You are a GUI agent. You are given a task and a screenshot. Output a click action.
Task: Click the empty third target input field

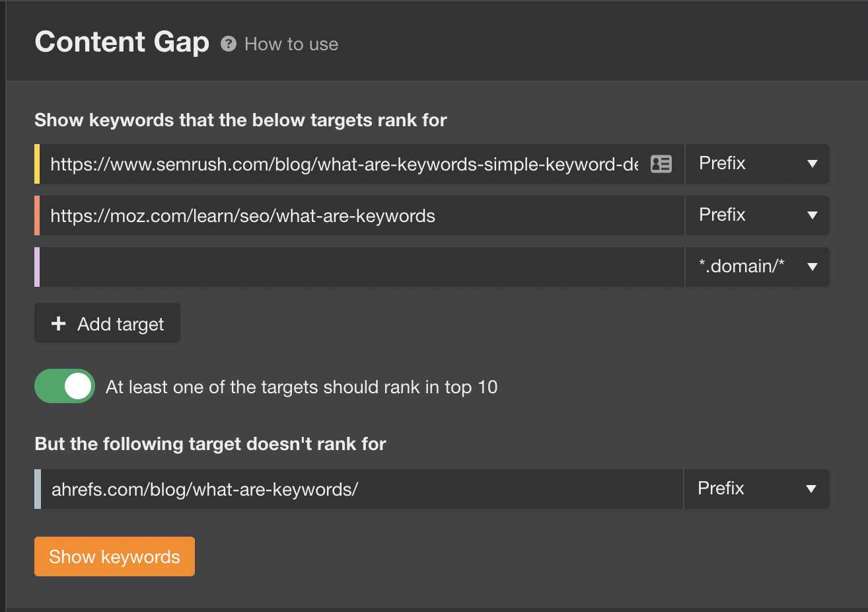330,267
